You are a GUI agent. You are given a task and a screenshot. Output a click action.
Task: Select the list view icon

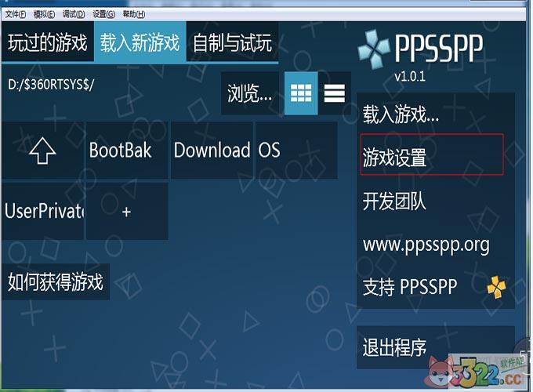click(335, 93)
